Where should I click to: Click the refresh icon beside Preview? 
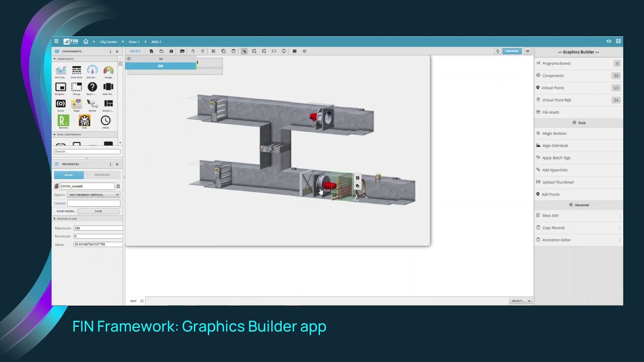498,51
